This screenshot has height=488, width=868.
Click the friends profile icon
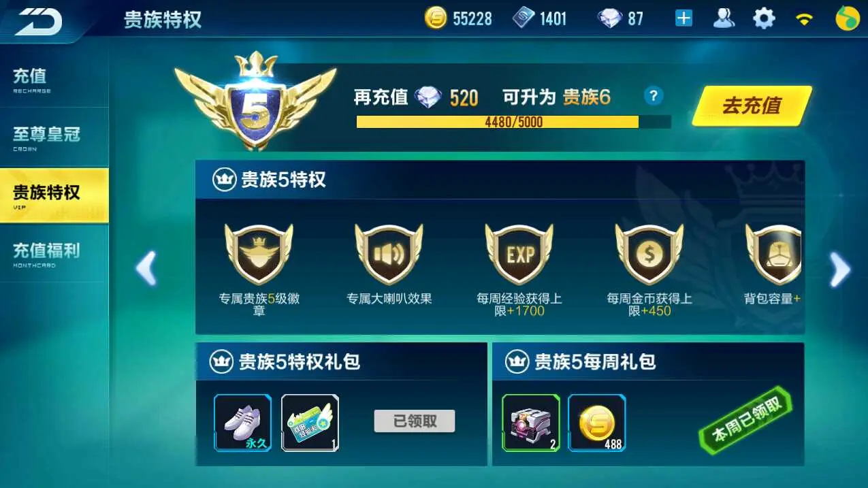coord(724,18)
